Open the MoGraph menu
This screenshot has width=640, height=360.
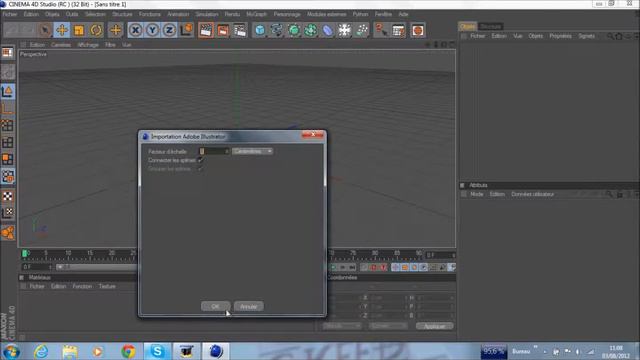(x=256, y=14)
